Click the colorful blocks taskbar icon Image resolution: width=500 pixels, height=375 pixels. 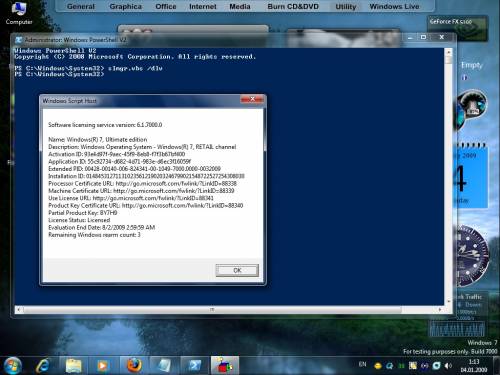pyautogui.click(x=225, y=365)
